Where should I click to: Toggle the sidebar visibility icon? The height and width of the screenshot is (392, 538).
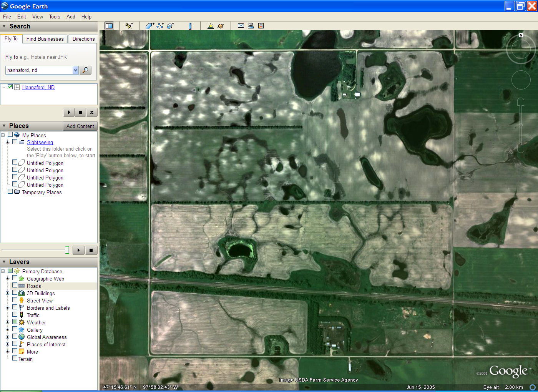[x=109, y=26]
